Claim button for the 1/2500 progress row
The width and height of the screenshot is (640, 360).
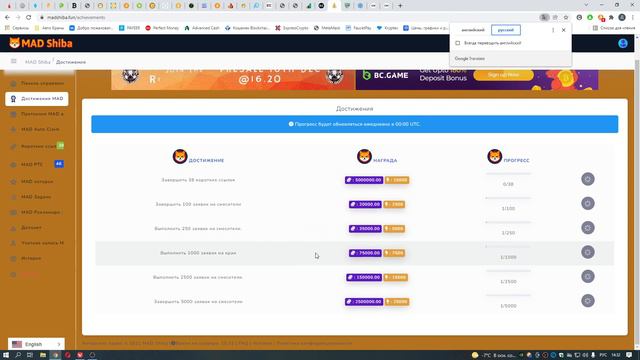[588, 276]
